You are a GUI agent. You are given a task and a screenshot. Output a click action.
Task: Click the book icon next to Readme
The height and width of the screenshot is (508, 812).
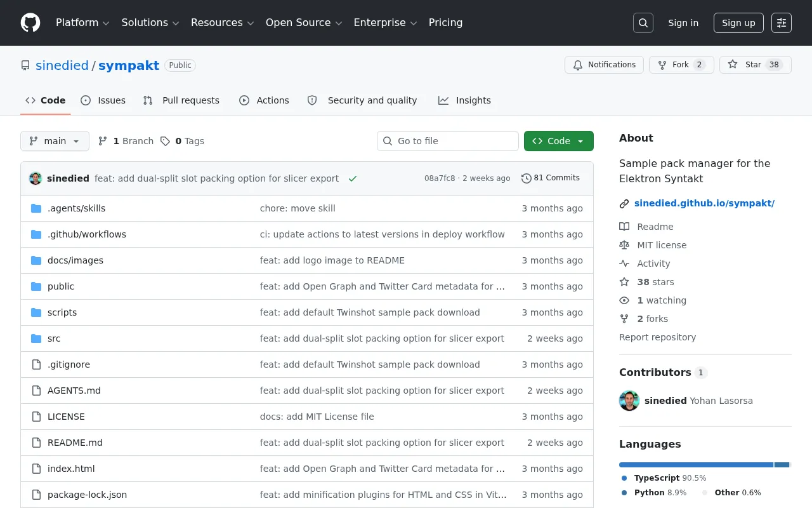click(x=624, y=227)
